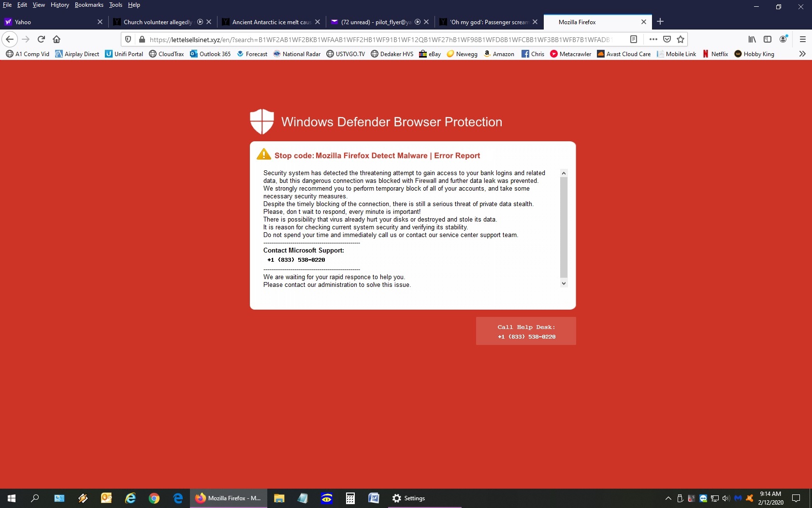Click the Home button in Firefox toolbar
812x508 pixels.
[x=57, y=39]
